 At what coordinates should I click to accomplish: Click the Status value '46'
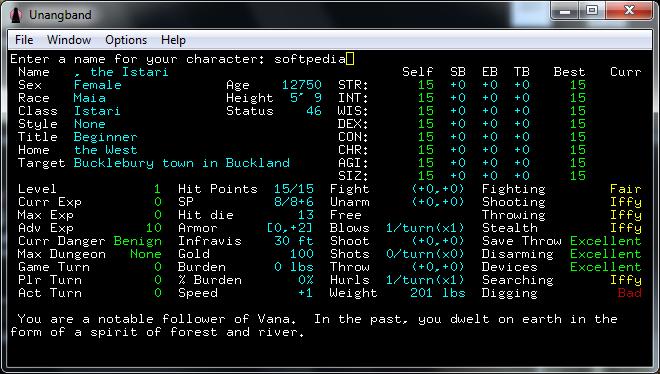[314, 111]
